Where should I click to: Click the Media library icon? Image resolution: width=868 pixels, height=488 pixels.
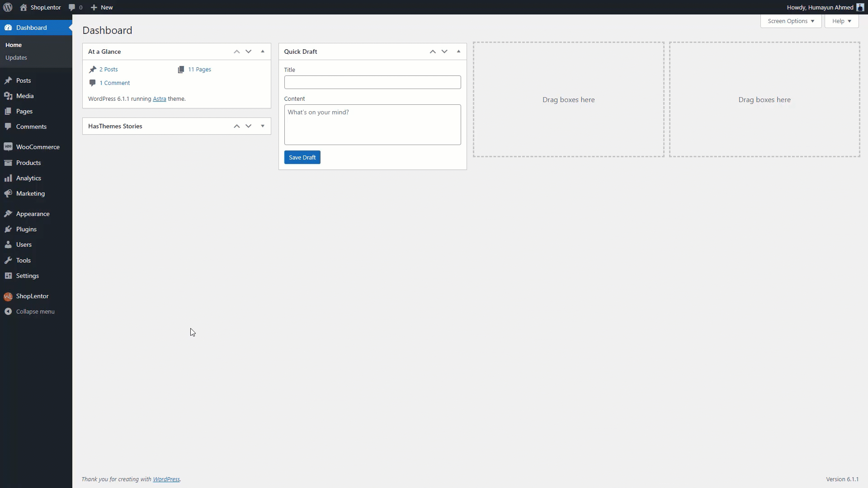(9, 96)
